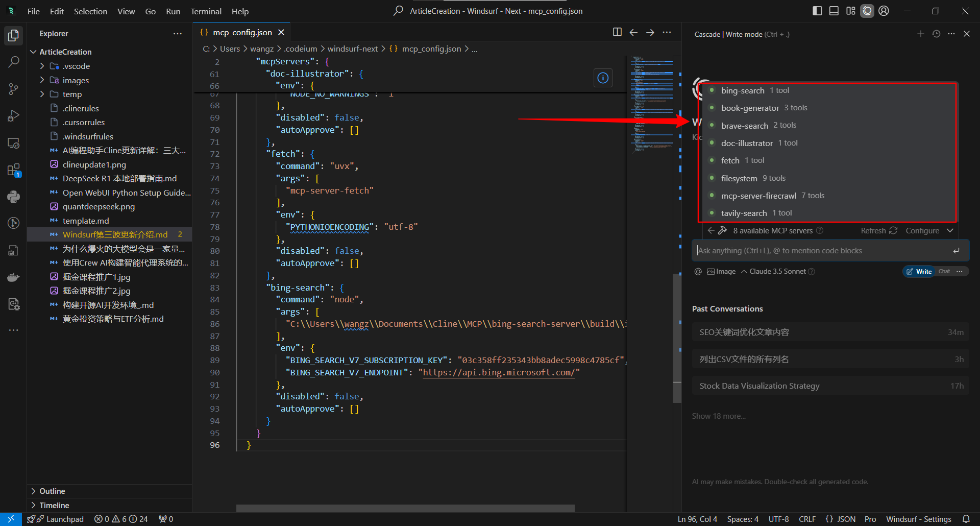Open the Extensions view with update badge

(13, 170)
